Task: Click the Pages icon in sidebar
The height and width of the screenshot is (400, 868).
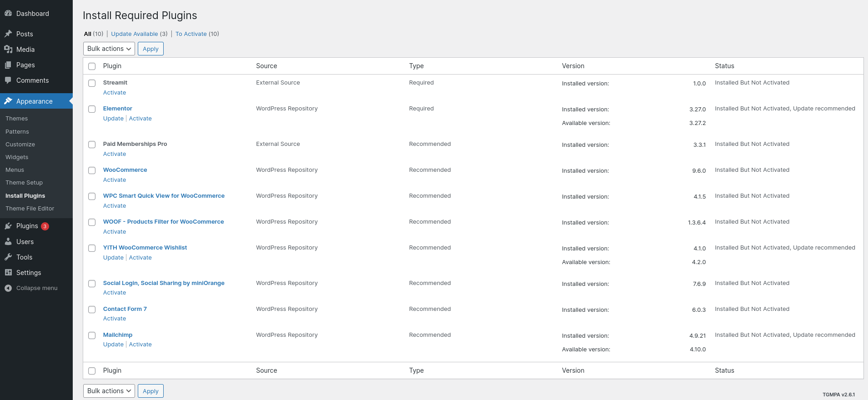Action: click(x=8, y=65)
